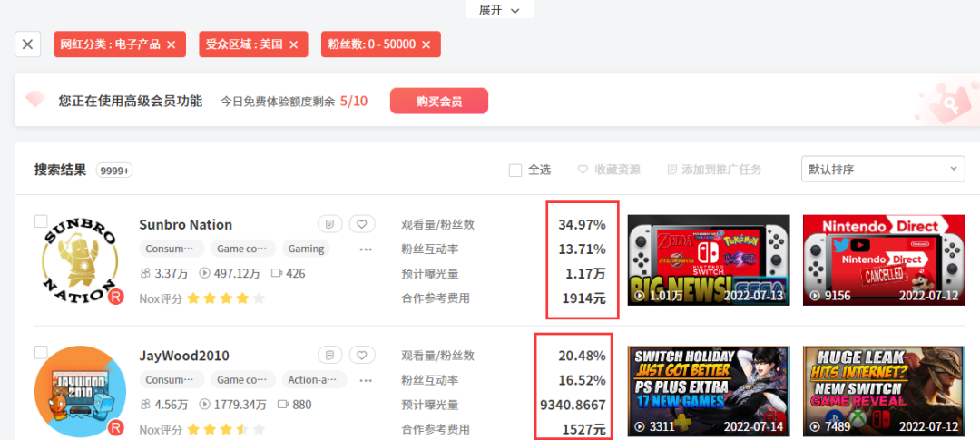Check the 全选 checkbox
This screenshot has height=440, width=980.
(515, 170)
